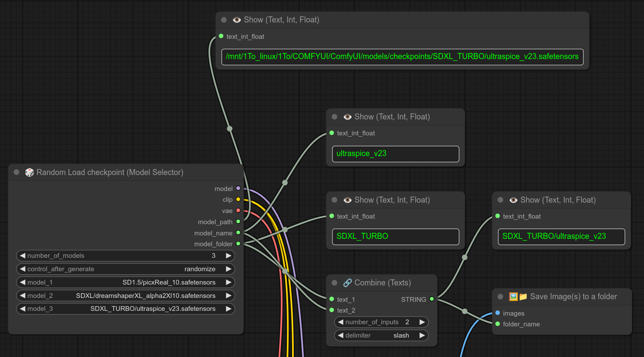Screen dimensions: 644x357
Task: Collapse the Combine (Texts) node via its gray dot
Action: (334, 283)
